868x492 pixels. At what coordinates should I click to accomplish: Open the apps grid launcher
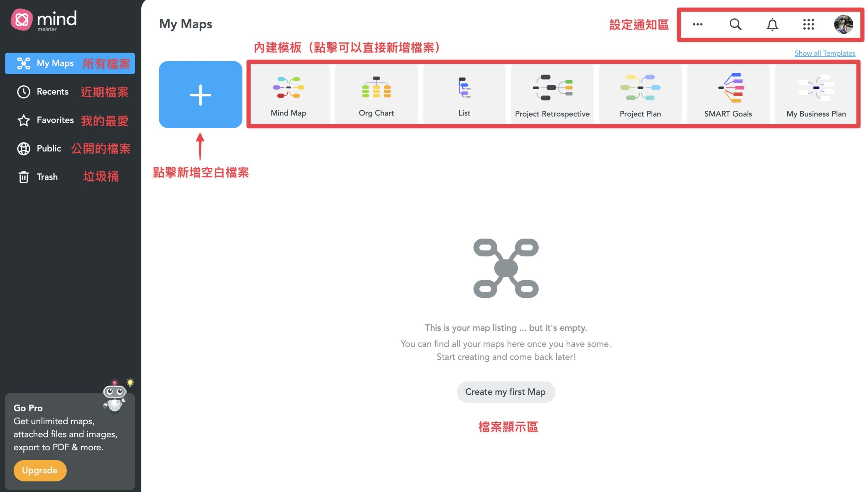(809, 24)
